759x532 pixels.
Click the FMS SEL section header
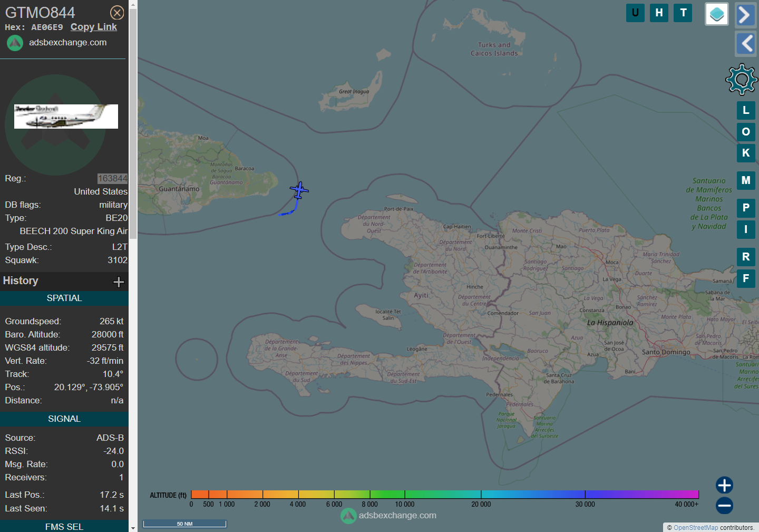coord(64,527)
